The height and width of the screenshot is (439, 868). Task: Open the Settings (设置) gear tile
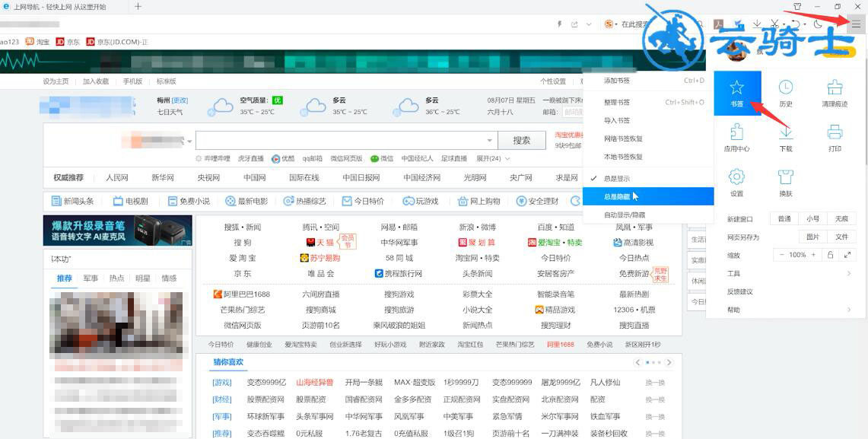tap(737, 183)
